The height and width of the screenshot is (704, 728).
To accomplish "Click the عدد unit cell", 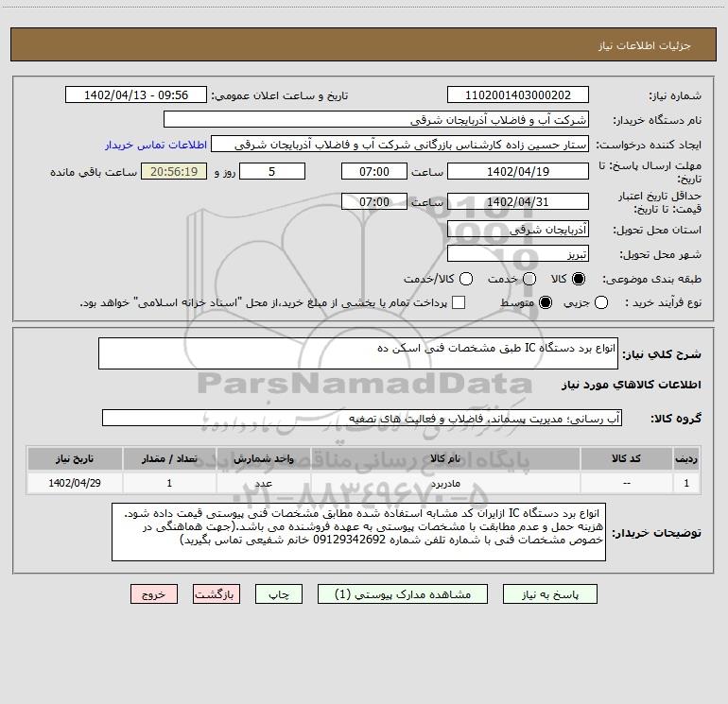I will 263,483.
